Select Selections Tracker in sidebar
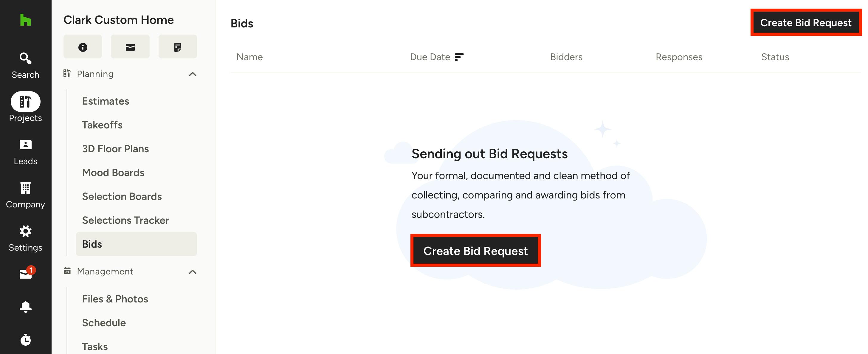Screen dimensions: 868x354 (x=125, y=220)
